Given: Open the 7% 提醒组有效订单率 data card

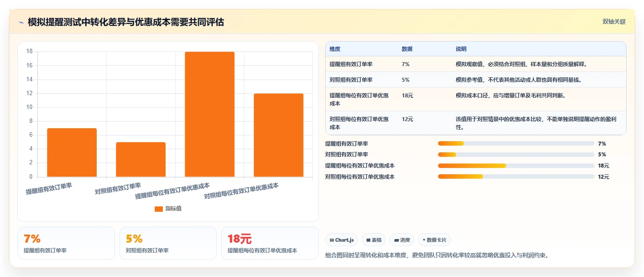Looking at the screenshot, I should [x=66, y=243].
